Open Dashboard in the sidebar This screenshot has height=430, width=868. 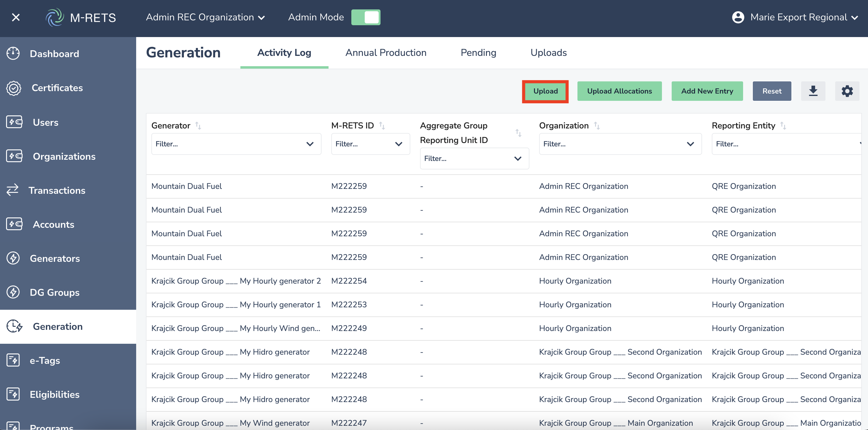[54, 53]
